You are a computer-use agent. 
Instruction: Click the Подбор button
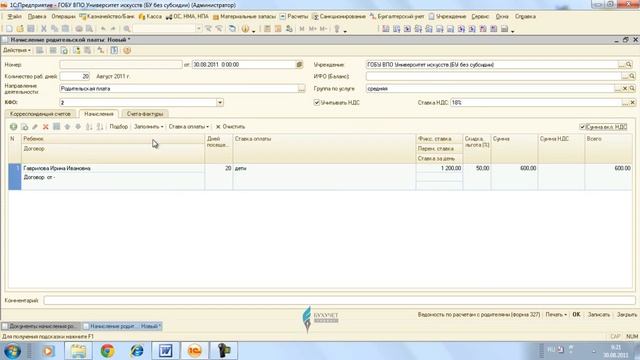click(119, 127)
